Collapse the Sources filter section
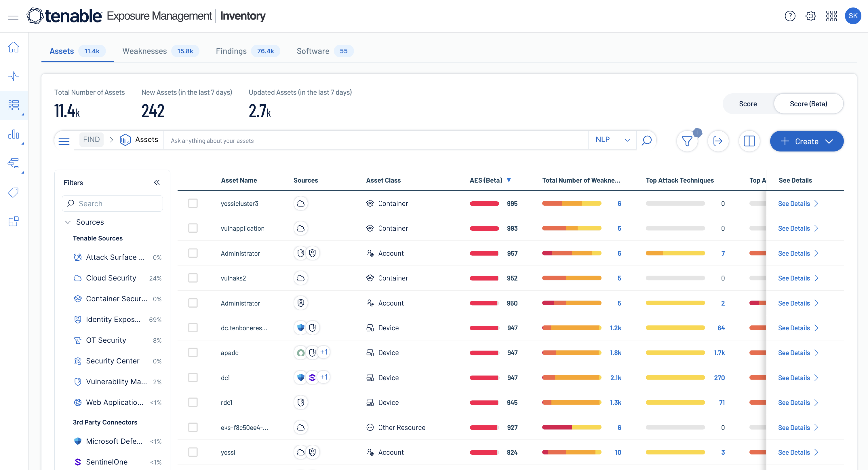The height and width of the screenshot is (470, 868). [68, 222]
